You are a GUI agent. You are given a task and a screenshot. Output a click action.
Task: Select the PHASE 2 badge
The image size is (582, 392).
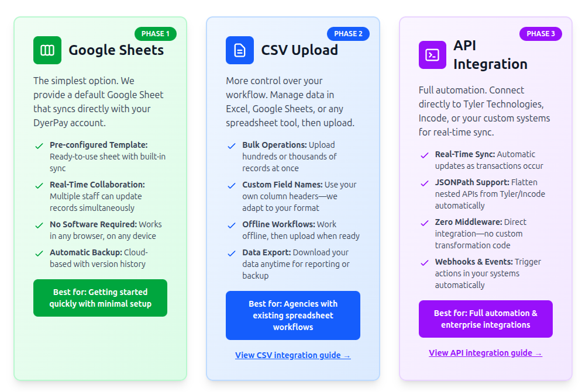pyautogui.click(x=348, y=34)
